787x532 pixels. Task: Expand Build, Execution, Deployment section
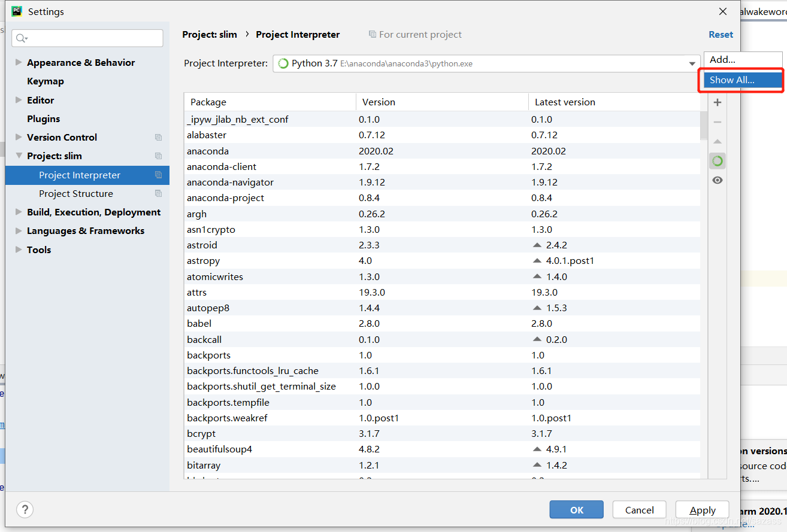pyautogui.click(x=19, y=212)
